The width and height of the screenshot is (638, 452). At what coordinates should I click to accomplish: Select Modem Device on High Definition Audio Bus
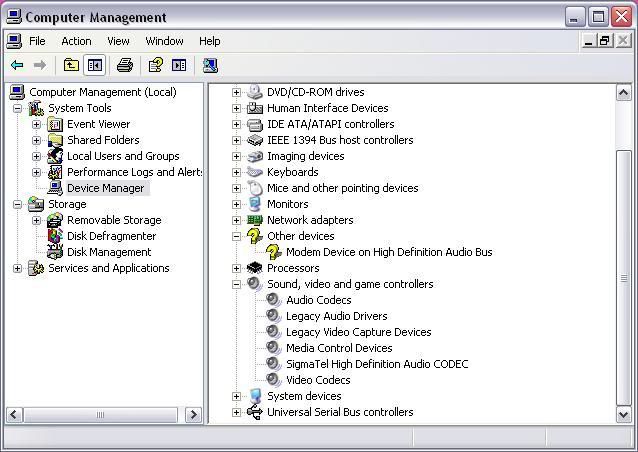(389, 252)
